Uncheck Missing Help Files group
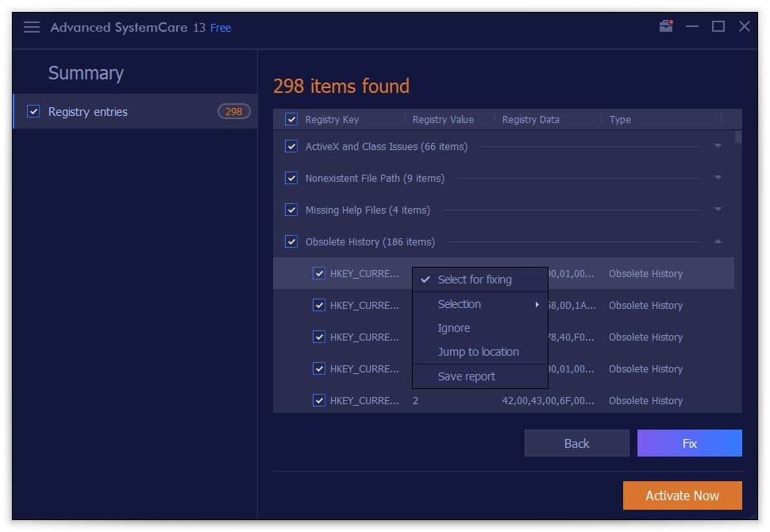This screenshot has width=770, height=532. [291, 210]
